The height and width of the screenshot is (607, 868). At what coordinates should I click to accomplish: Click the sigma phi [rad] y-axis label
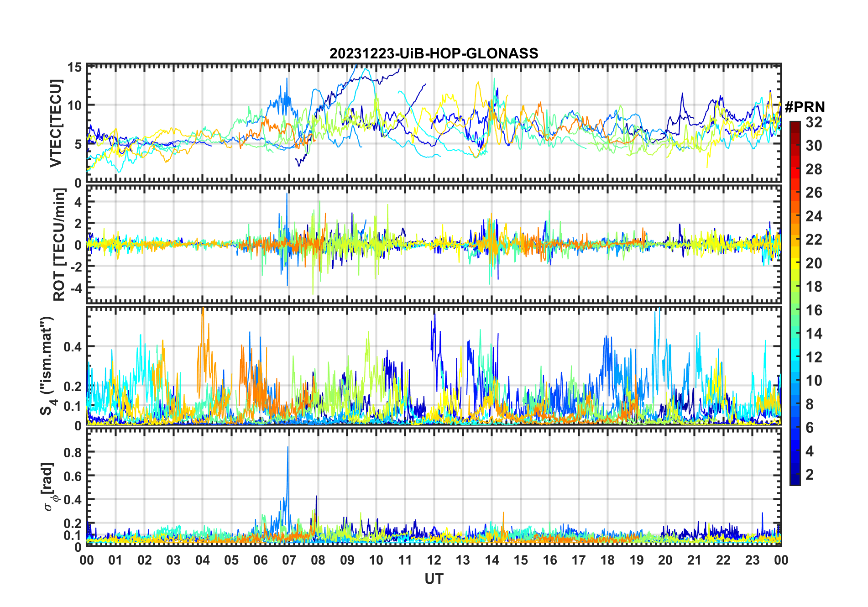click(49, 487)
